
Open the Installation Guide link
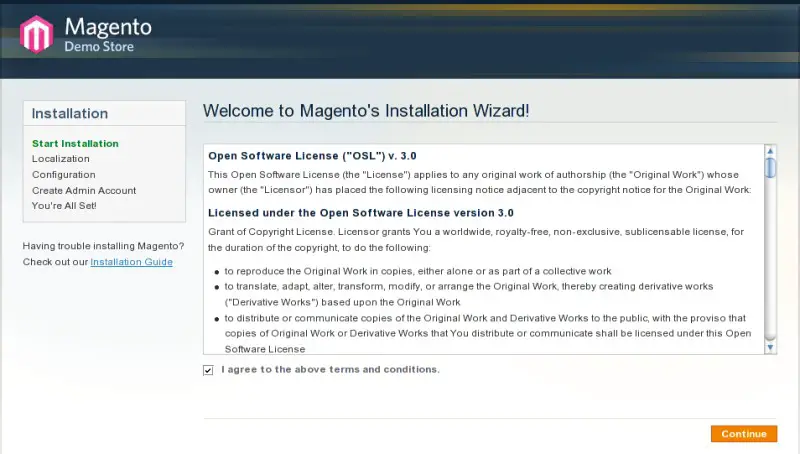pos(132,262)
